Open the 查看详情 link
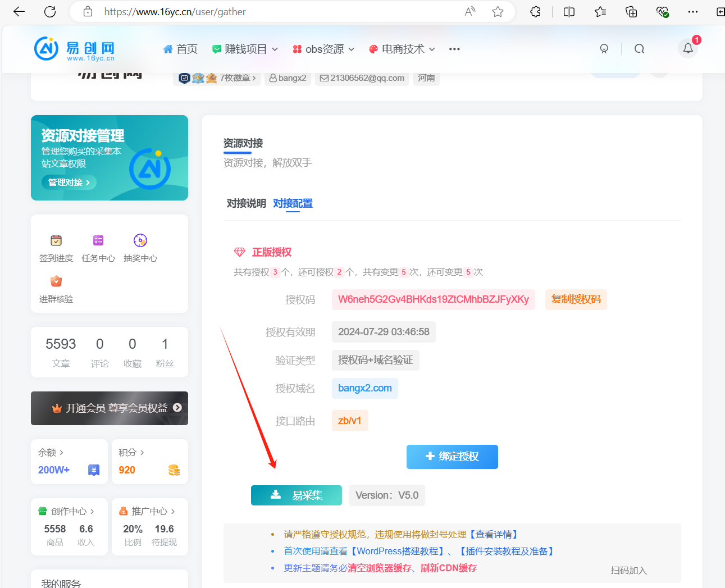Viewport: 725px width, 588px height. click(494, 534)
